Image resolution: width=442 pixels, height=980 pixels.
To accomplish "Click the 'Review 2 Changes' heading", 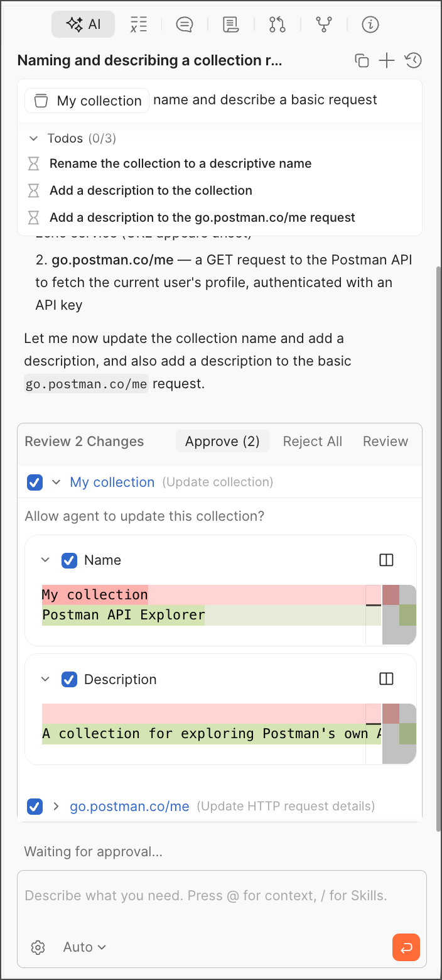I will 84,442.
